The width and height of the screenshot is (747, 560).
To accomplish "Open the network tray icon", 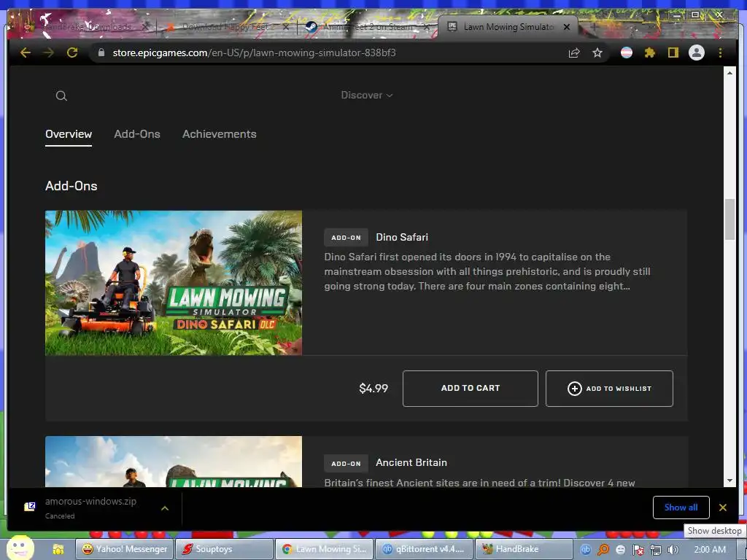I will [x=656, y=550].
